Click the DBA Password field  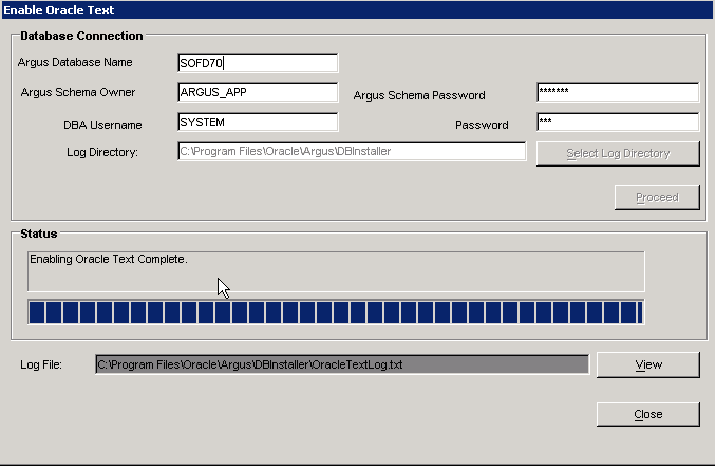coord(618,122)
